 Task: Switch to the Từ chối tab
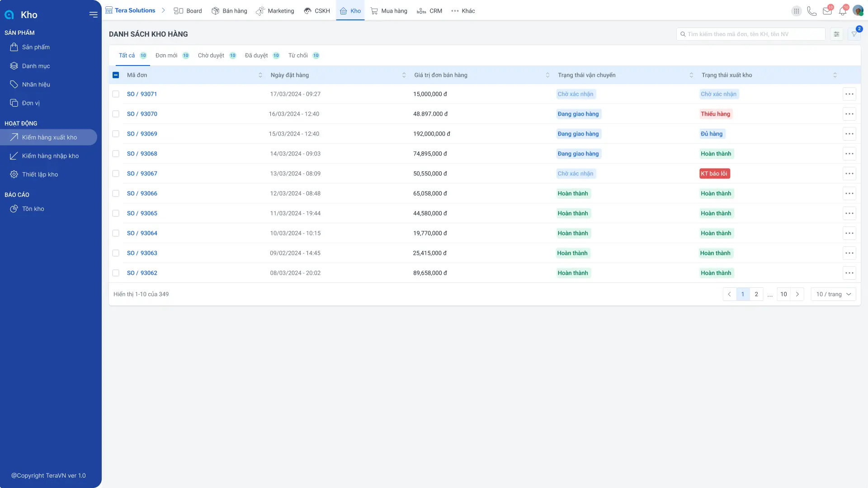[x=304, y=56]
